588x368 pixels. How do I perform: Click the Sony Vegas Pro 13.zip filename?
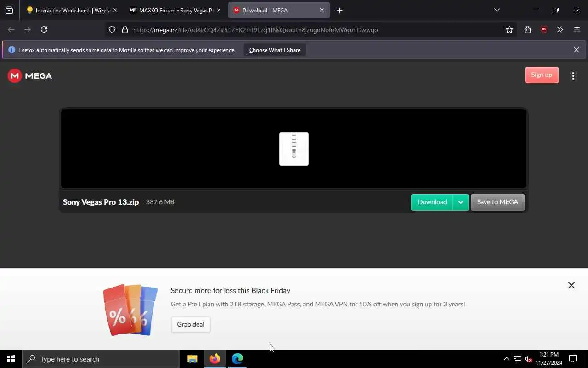(101, 202)
